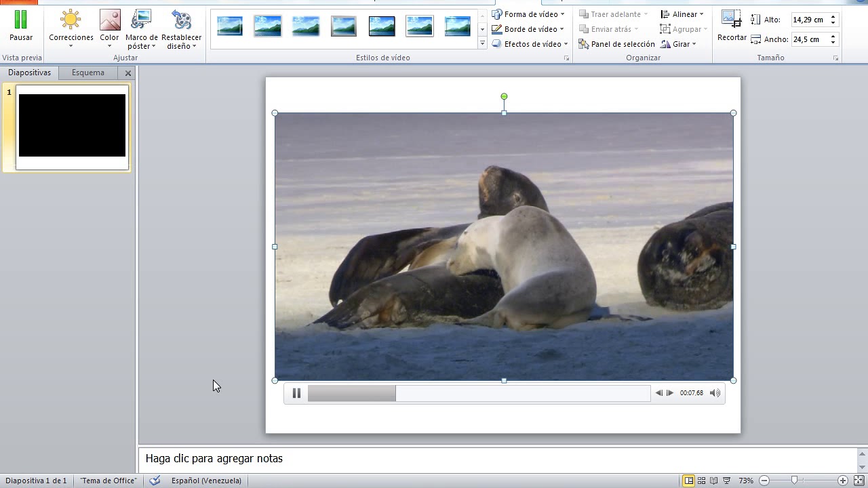Click the Recortar crop tool
The image size is (868, 488).
[732, 26]
